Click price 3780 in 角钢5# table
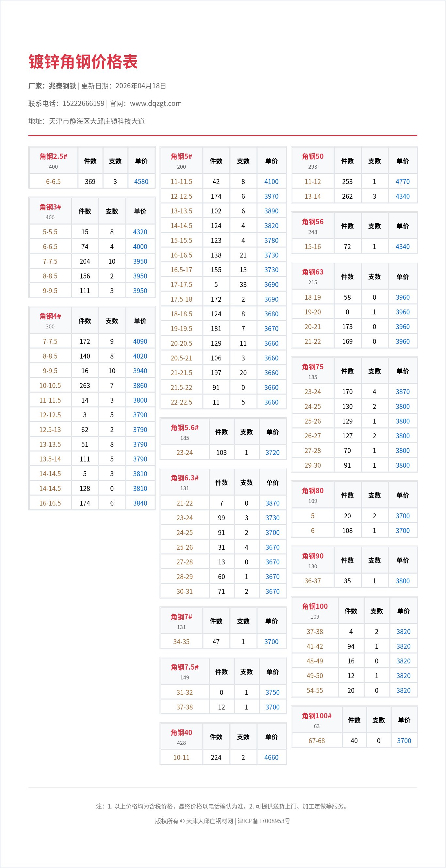 [272, 241]
